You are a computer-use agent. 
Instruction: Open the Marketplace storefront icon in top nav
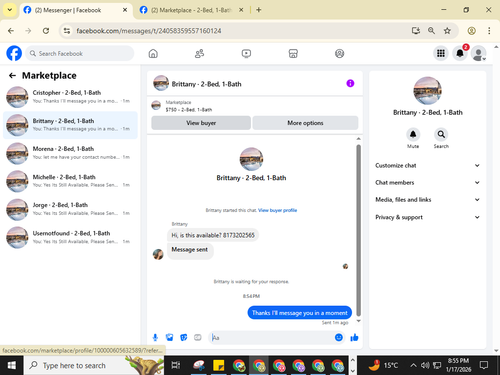(x=293, y=53)
